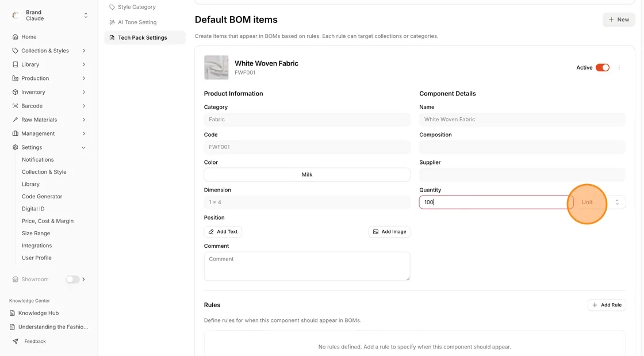Click the Knowledge Hub document icon
This screenshot has height=356, width=644.
point(12,313)
